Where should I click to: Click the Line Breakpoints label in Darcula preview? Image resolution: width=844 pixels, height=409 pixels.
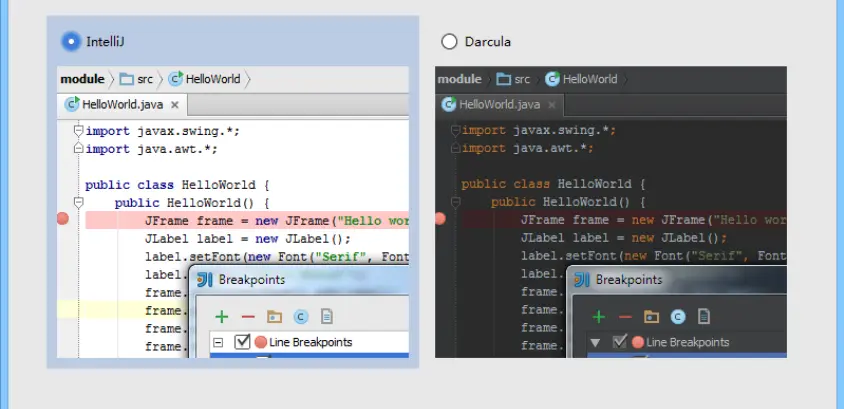coord(688,342)
